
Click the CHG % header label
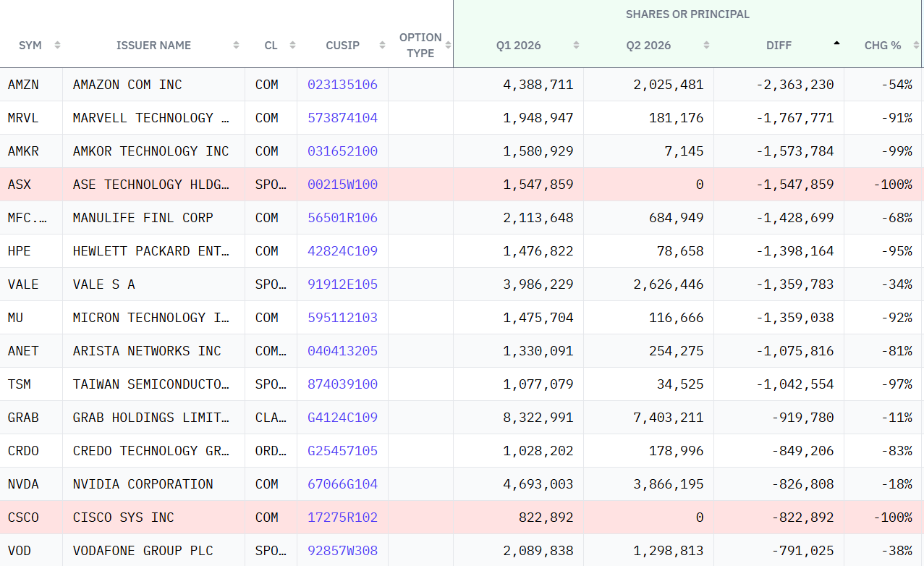click(882, 45)
